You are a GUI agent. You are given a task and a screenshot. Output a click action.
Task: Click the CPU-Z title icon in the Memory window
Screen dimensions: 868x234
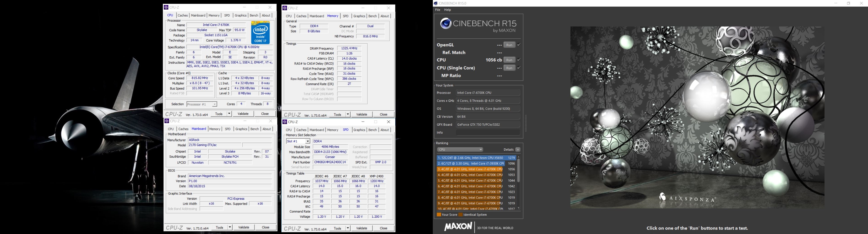click(x=285, y=8)
